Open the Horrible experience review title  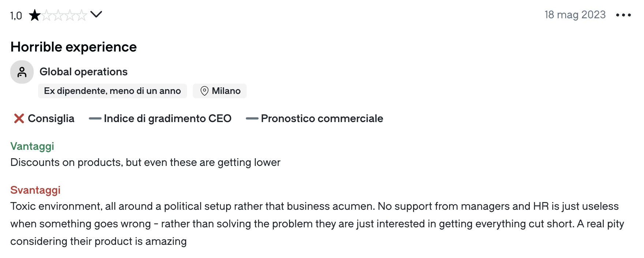74,47
